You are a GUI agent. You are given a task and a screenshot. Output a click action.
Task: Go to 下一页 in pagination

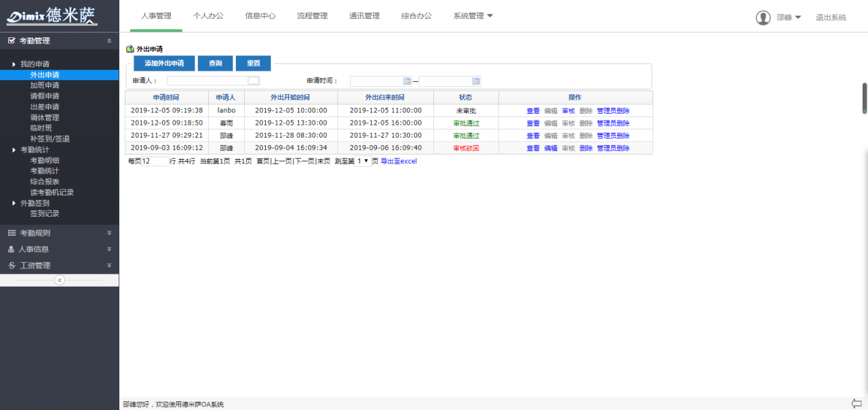(x=304, y=161)
